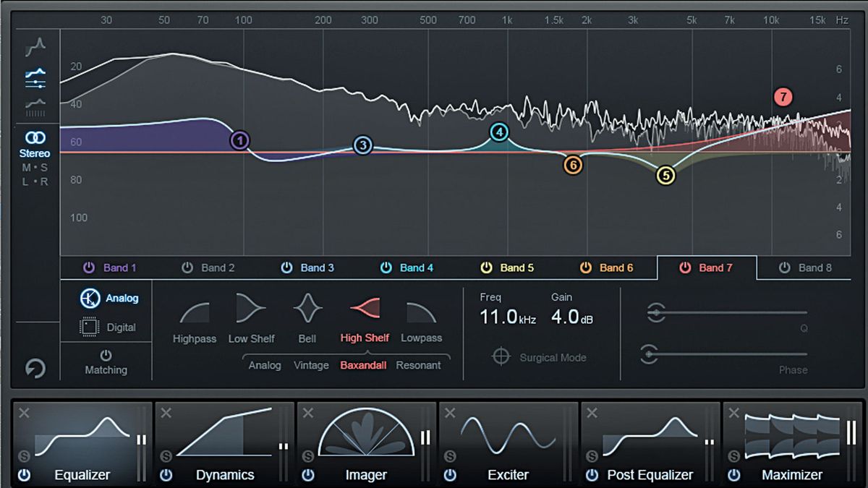Click the Phase slider handle
Screen dimensions: 868x488
[650, 354]
